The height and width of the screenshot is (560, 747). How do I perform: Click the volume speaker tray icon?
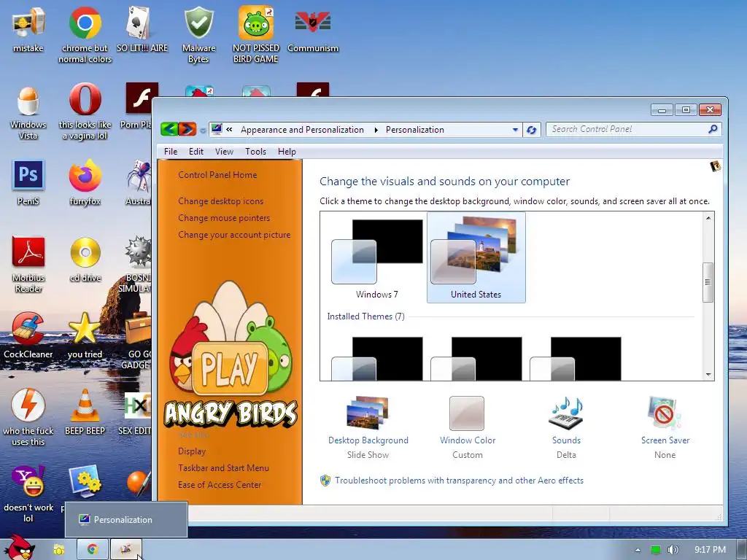(x=673, y=550)
